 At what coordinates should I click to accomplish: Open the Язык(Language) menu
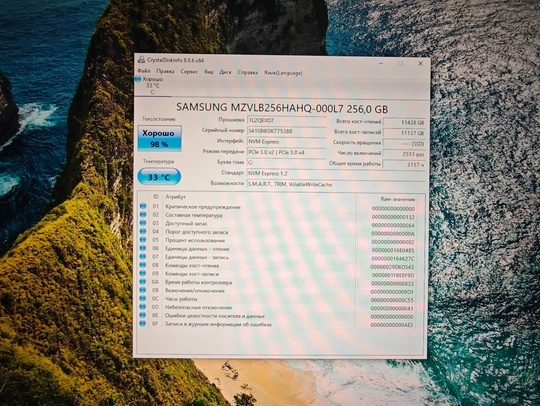coord(283,73)
